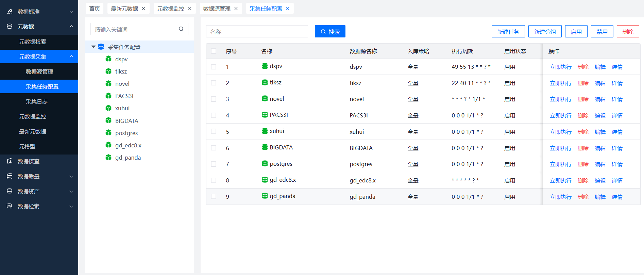
Task: Expand the 数据标准 sidebar menu chevron
Action: pos(71,12)
